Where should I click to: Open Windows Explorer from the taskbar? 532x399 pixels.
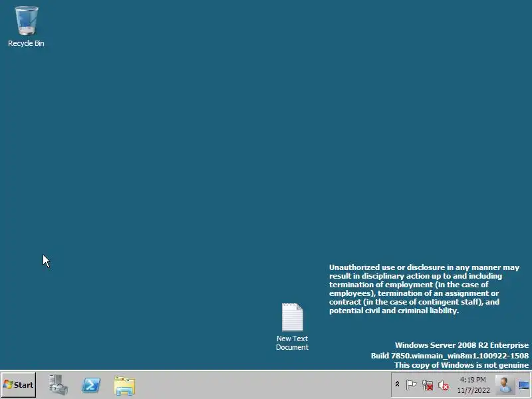(124, 386)
